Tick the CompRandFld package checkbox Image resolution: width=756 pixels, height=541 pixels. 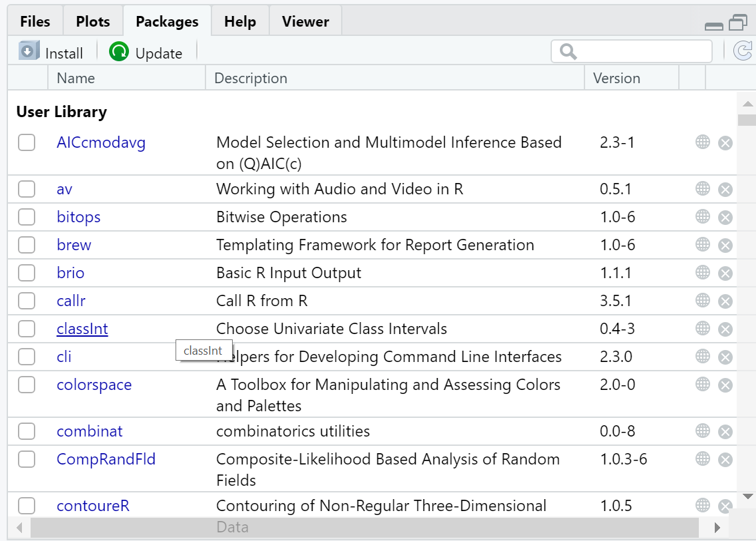[27, 460]
